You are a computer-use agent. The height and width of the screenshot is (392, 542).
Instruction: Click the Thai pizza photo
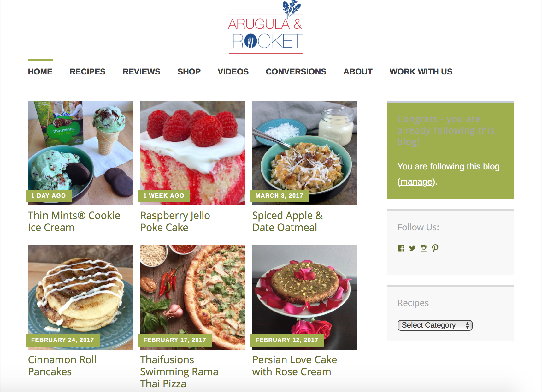192,297
